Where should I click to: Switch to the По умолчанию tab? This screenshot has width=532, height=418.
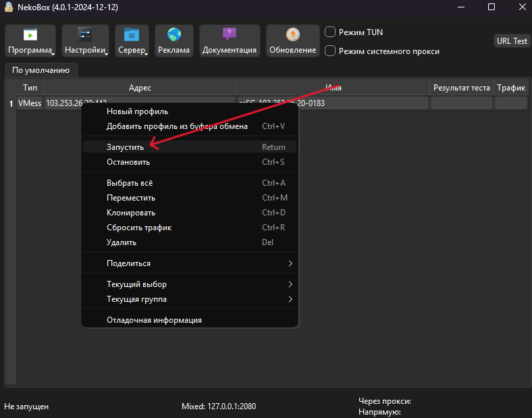[41, 70]
